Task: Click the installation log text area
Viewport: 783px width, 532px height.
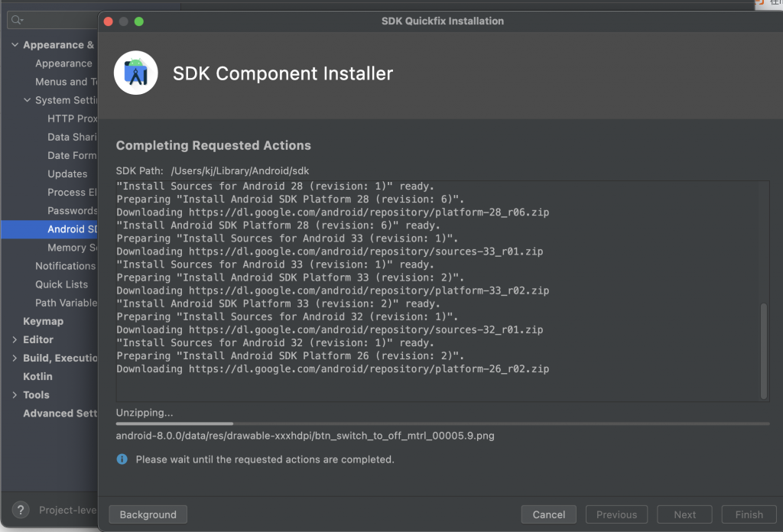Action: (436, 290)
